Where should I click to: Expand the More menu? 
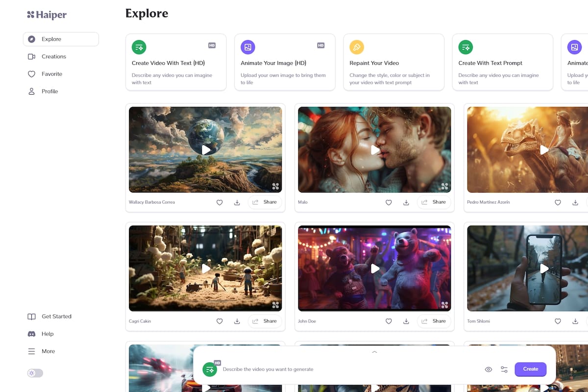click(48, 351)
